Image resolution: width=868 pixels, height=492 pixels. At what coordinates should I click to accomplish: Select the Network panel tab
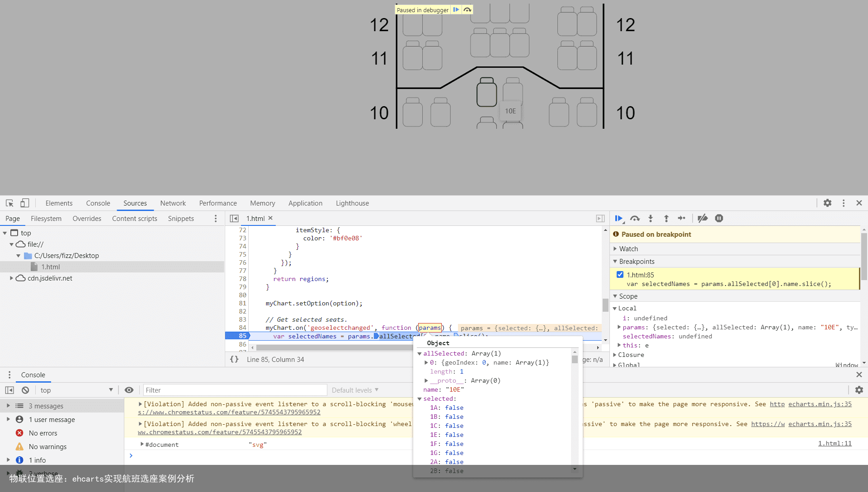click(x=172, y=203)
